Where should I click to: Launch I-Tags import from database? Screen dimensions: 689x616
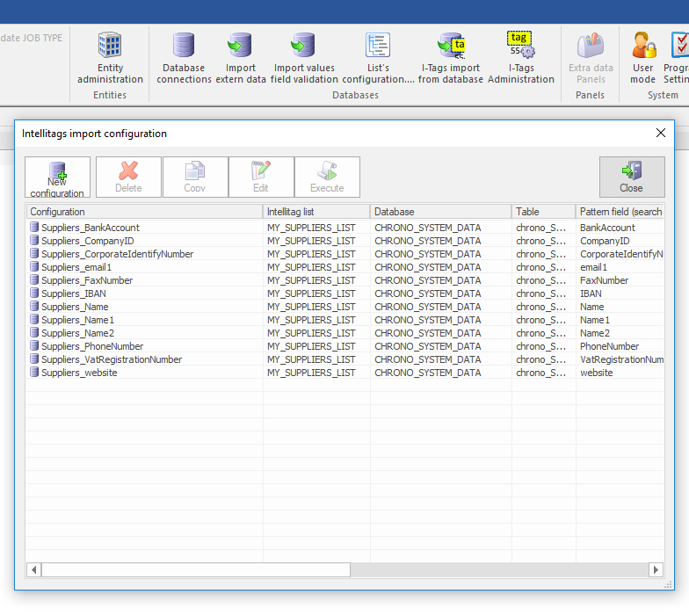point(451,58)
